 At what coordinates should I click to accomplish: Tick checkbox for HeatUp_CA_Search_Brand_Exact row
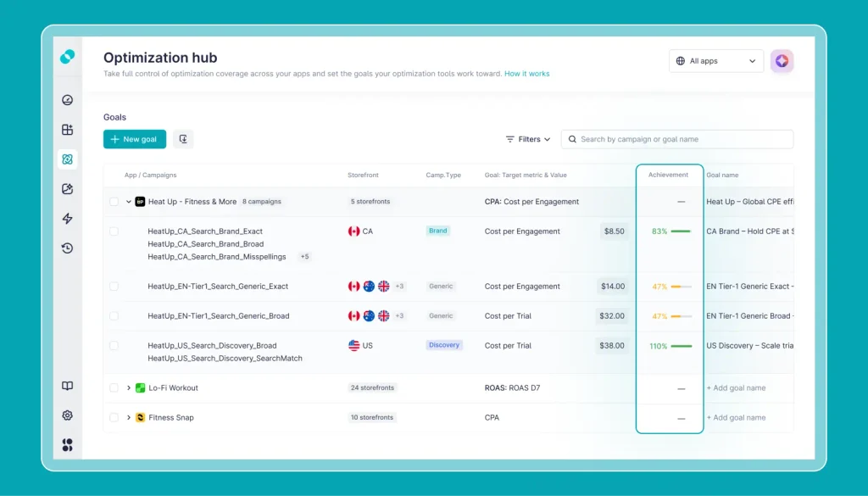tap(114, 231)
